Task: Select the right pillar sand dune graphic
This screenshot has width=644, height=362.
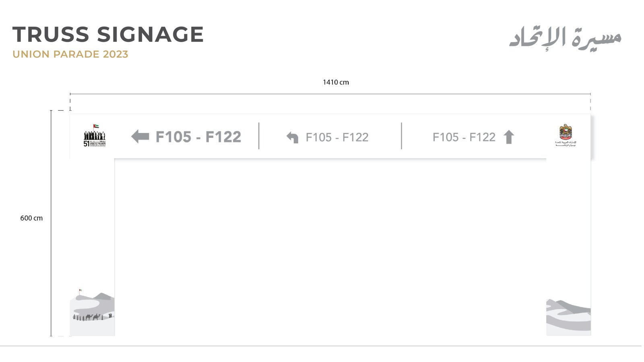Action: 568,317
